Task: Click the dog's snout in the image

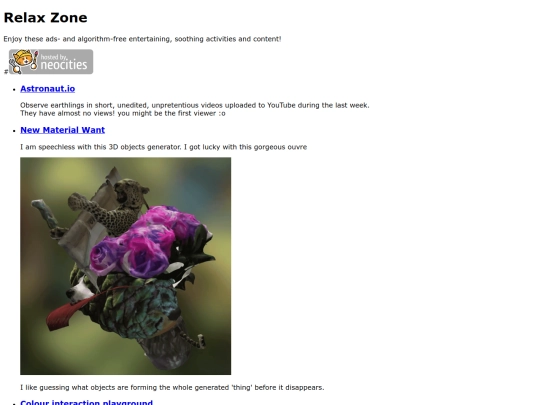Action: click(74, 293)
